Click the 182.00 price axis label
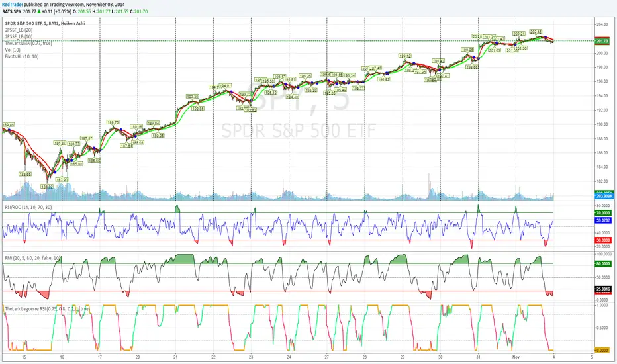Screen dimensions: 617x364 [x=602, y=181]
